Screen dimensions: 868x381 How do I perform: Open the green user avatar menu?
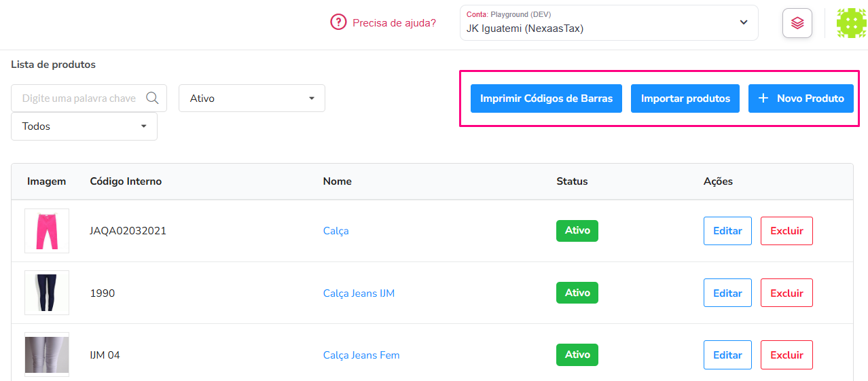[x=851, y=23]
